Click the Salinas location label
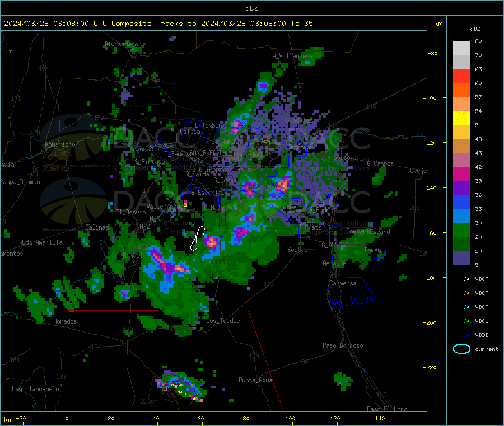 (97, 227)
